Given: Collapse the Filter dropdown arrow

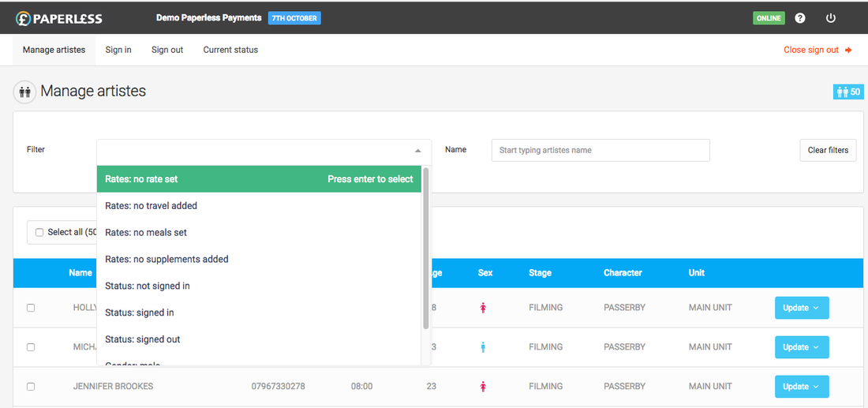Looking at the screenshot, I should point(417,151).
